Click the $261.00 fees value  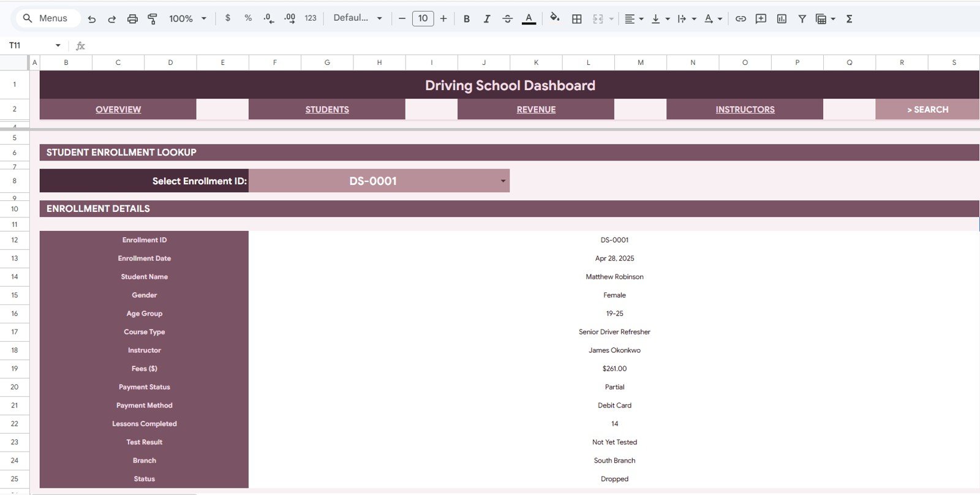[614, 369]
